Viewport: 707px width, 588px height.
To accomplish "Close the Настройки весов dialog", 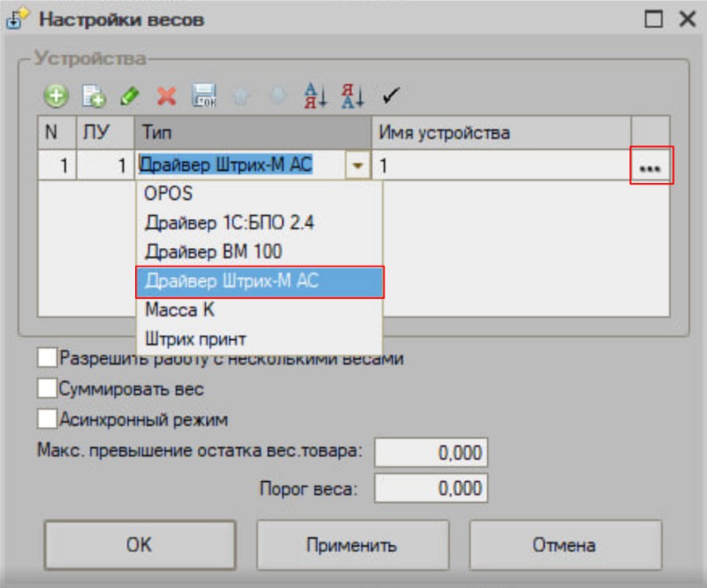I will click(687, 20).
